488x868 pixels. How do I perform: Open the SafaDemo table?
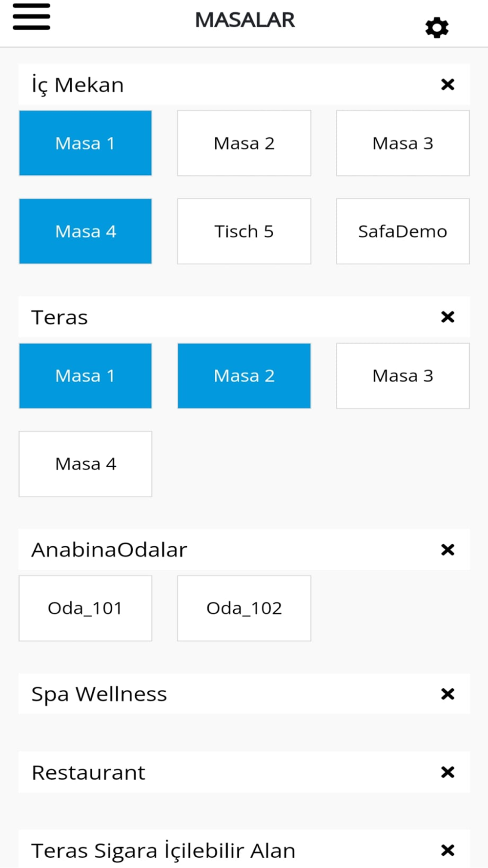point(403,231)
